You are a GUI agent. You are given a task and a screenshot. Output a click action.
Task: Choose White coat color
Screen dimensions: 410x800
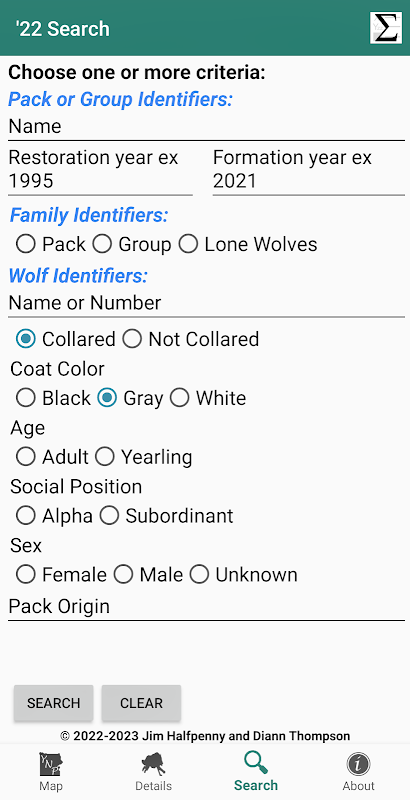point(180,398)
